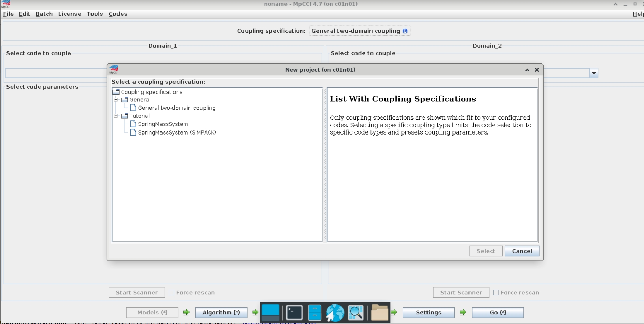Close the New project dialog
This screenshot has height=324, width=644.
[x=537, y=70]
